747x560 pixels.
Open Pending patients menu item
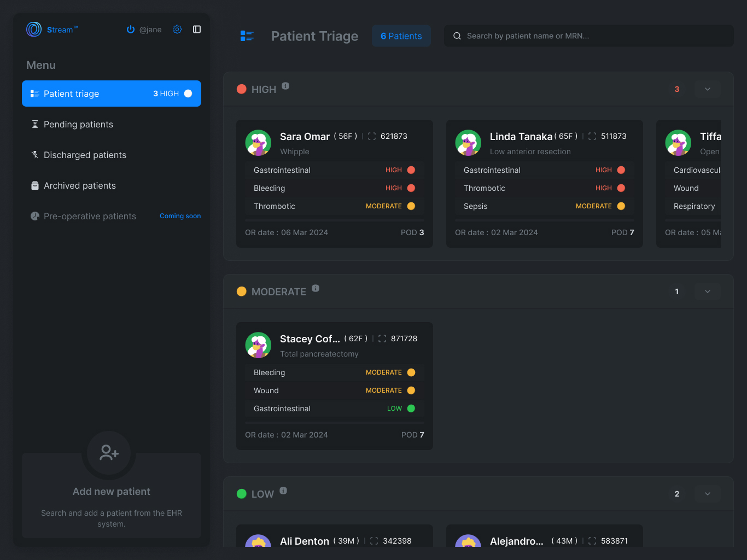point(112,124)
